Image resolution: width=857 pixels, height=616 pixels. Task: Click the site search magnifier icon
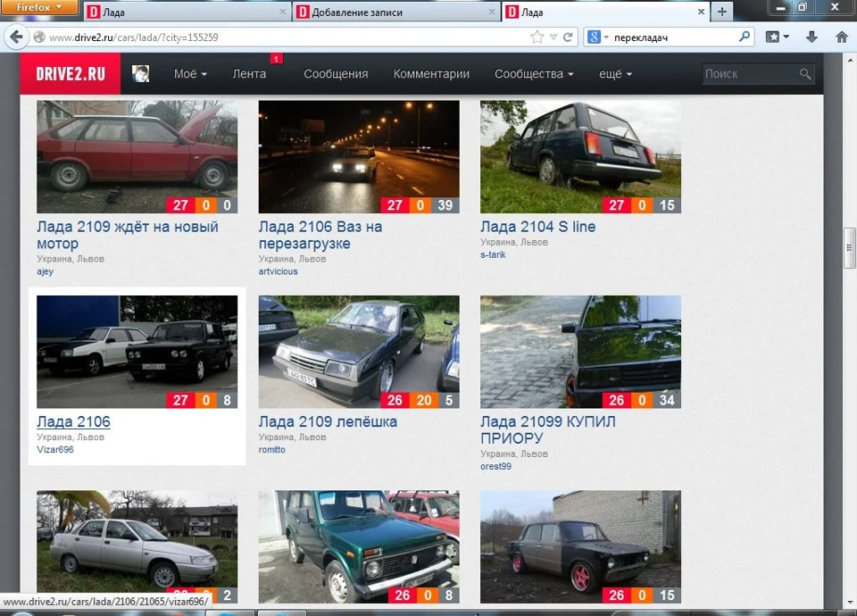pos(804,74)
